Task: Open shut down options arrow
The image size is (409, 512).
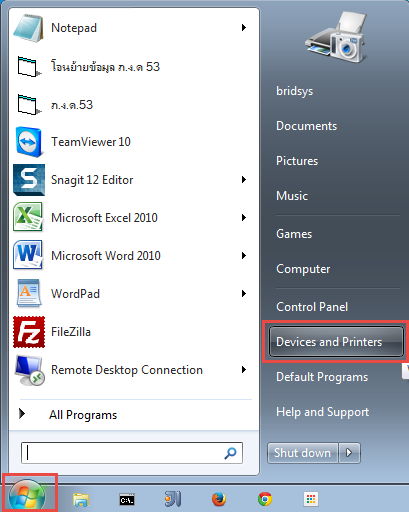Action: click(x=349, y=453)
